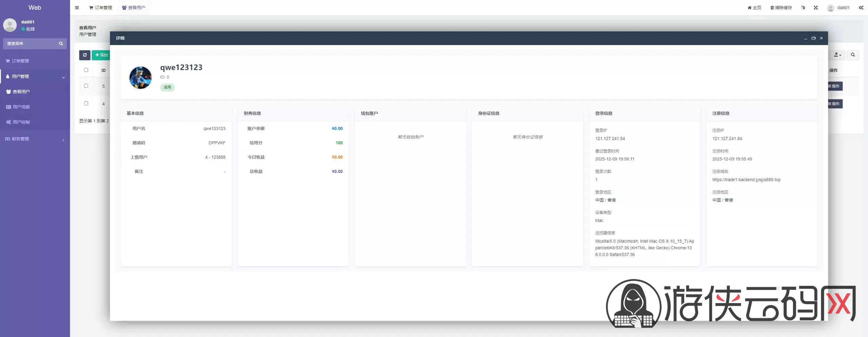Click the 搜索菜单 search input field
Screen dimensions: 868x337
coord(31,44)
